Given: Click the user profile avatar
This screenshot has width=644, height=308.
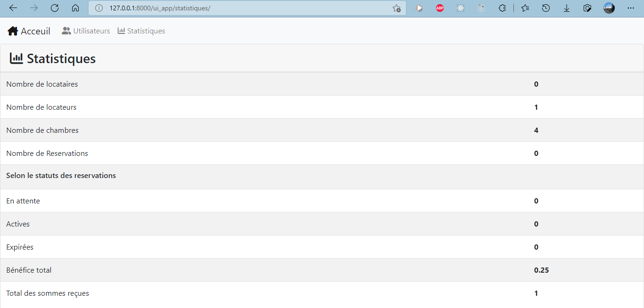Looking at the screenshot, I should [x=609, y=8].
